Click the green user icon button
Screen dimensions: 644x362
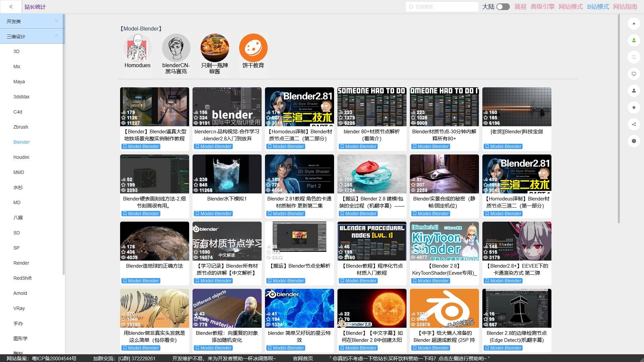pyautogui.click(x=634, y=40)
